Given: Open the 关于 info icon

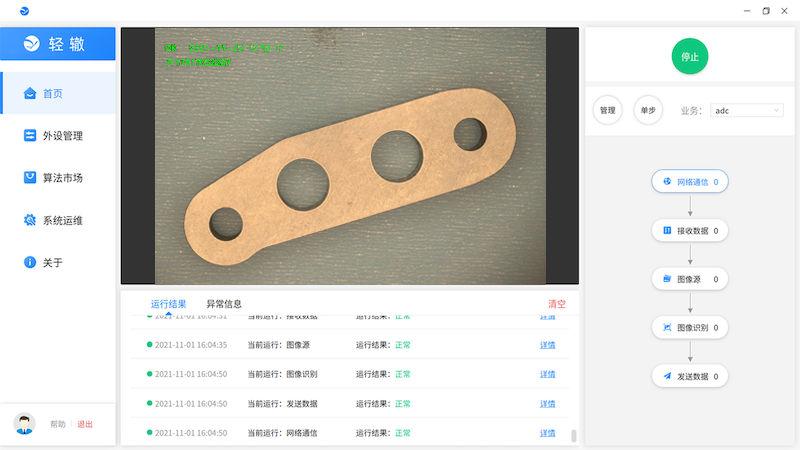Looking at the screenshot, I should [x=30, y=262].
